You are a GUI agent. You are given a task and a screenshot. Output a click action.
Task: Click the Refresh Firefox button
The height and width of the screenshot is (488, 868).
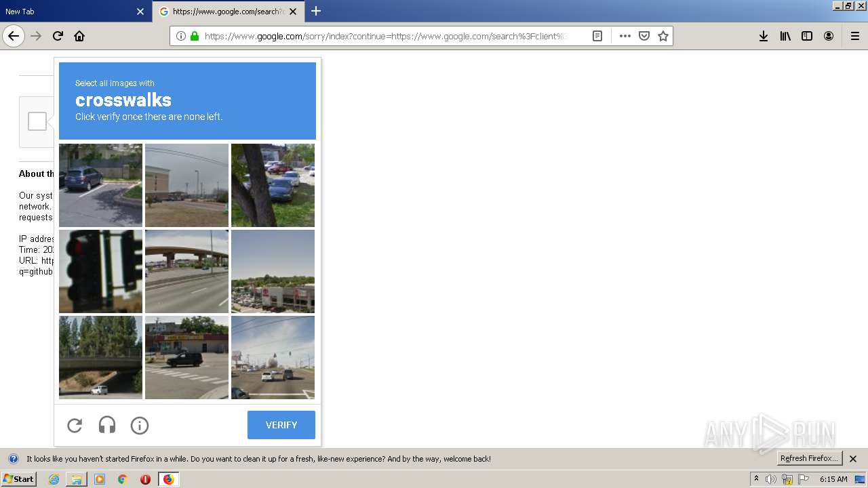click(x=810, y=459)
